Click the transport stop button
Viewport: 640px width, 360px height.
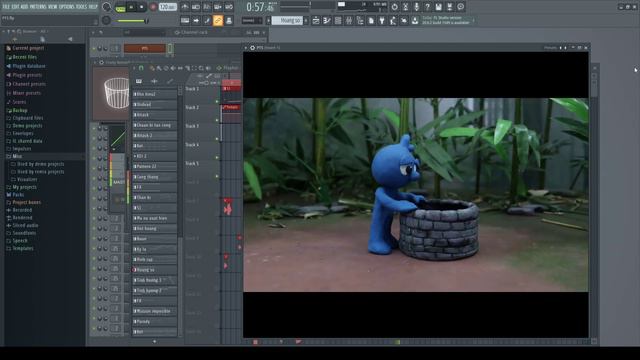142,7
